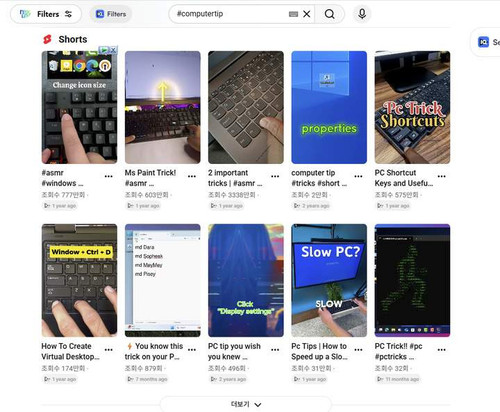Open the 'Click Display settings' thumbnail
Viewport: 500px width, 412px height.
pos(246,280)
